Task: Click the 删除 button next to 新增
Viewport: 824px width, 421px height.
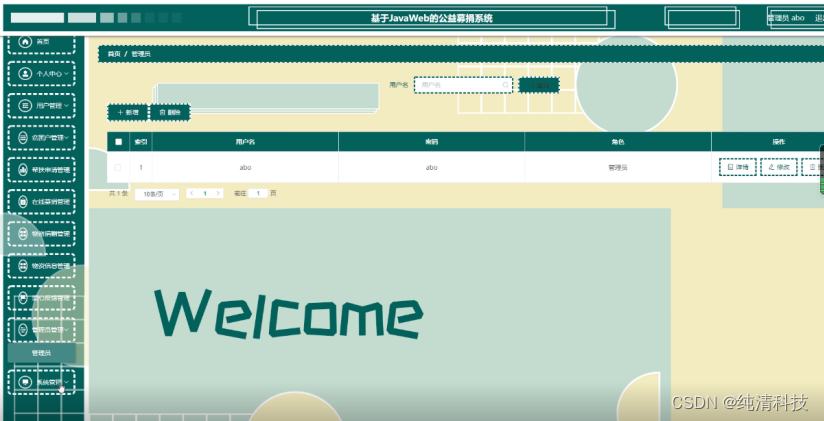Action: pyautogui.click(x=170, y=112)
